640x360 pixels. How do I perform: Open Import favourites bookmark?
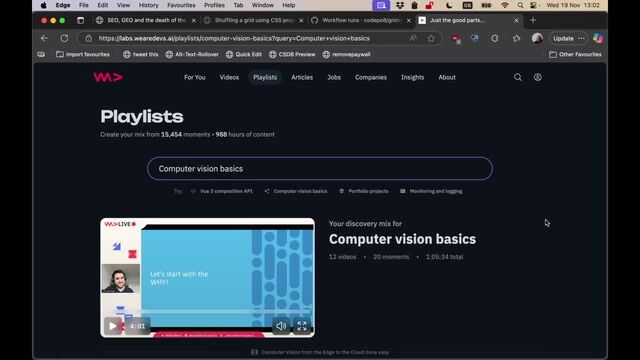click(83, 54)
